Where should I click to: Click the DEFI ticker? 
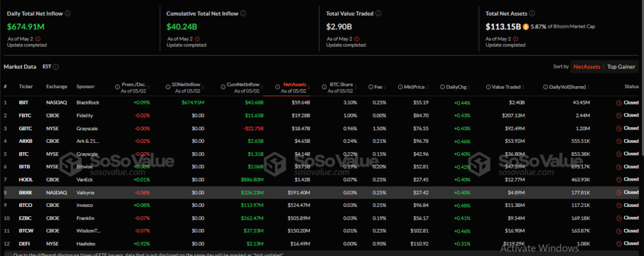[25, 243]
